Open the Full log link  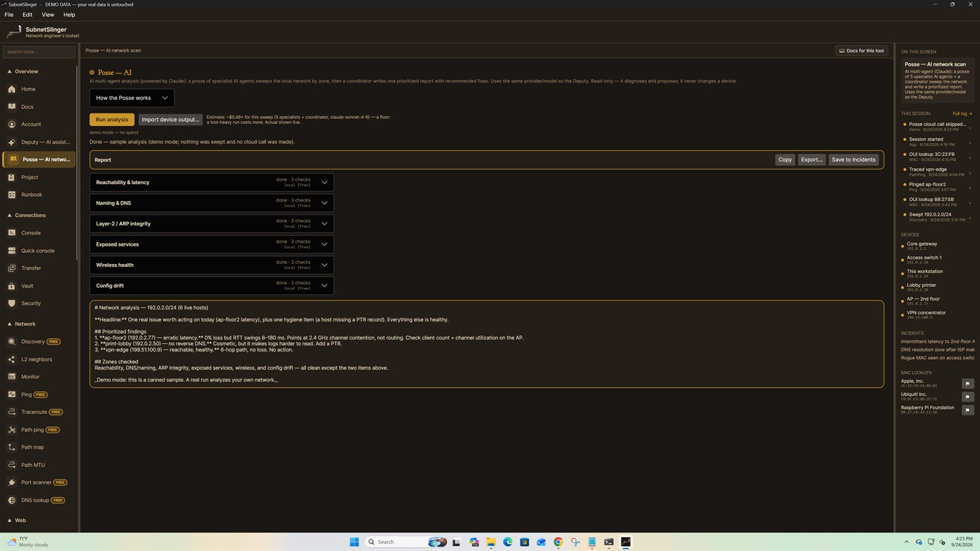click(x=962, y=113)
